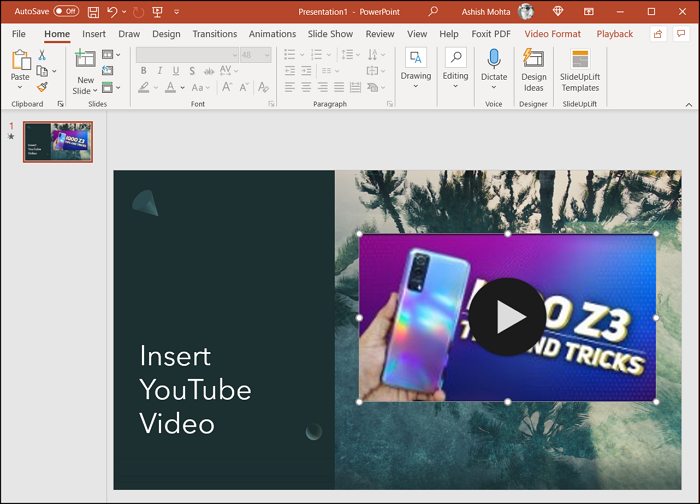Collapse the ribbon arrow

coord(689,105)
